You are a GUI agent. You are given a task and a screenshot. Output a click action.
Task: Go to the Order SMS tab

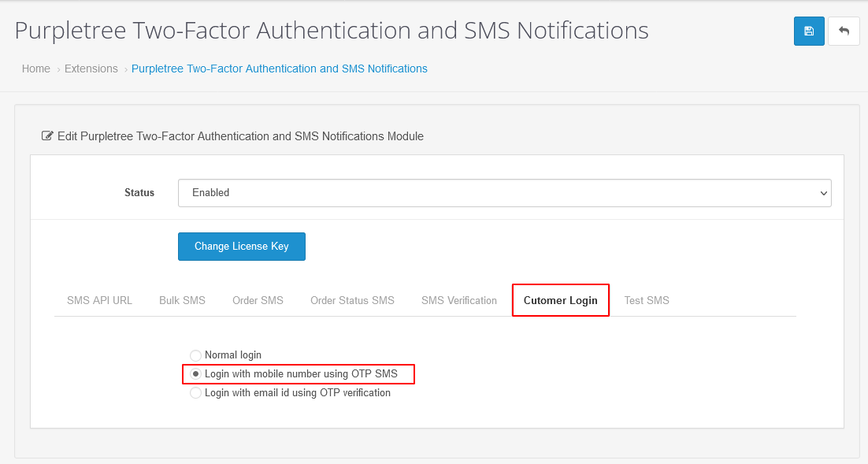click(x=258, y=300)
